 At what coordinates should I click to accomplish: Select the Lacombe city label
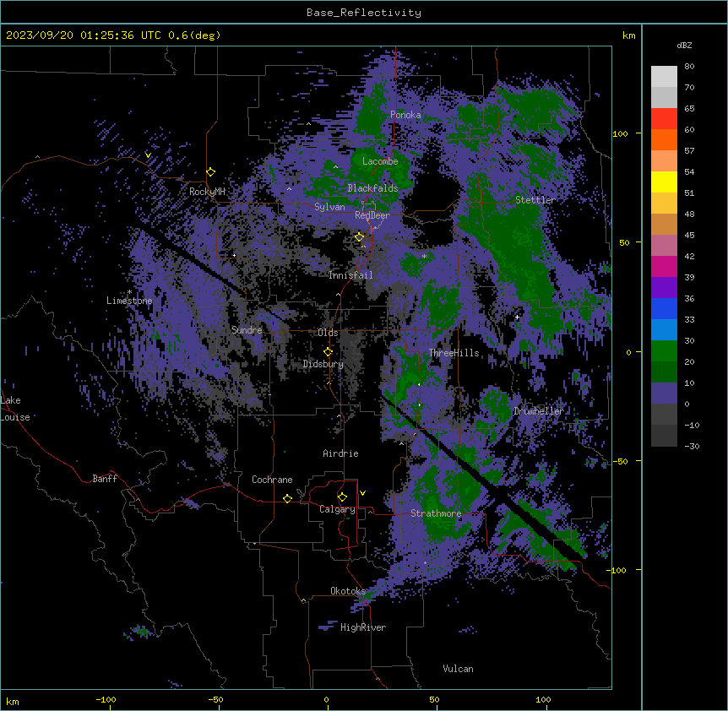380,161
